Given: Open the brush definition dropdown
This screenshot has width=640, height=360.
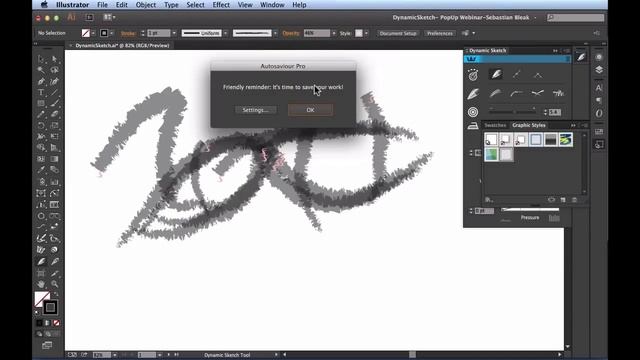Looking at the screenshot, I should (276, 33).
